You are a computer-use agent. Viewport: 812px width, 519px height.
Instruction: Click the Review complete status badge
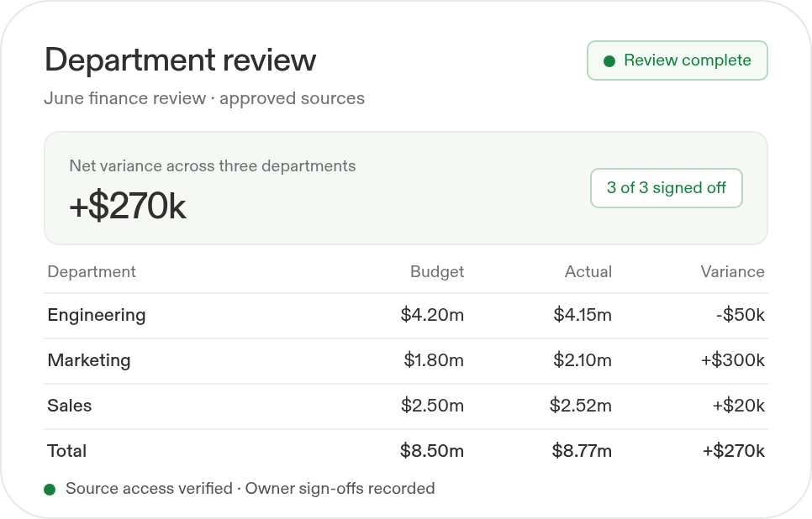click(x=677, y=60)
